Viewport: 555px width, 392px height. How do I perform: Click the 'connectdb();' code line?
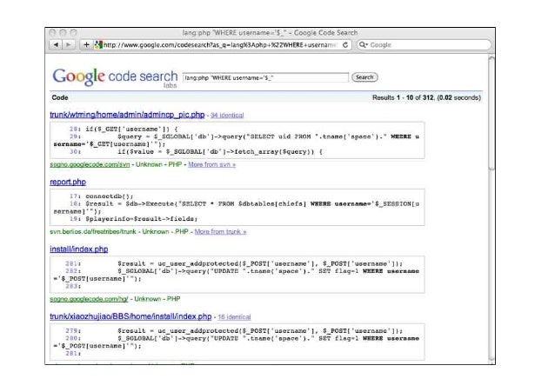pos(110,196)
